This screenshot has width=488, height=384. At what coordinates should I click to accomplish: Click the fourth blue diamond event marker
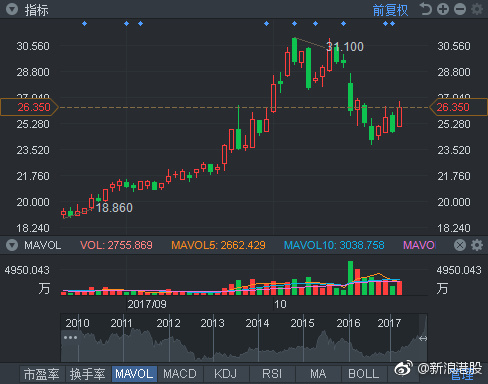(267, 23)
